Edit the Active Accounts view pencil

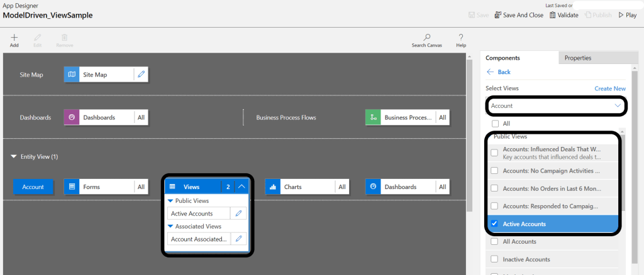(238, 213)
